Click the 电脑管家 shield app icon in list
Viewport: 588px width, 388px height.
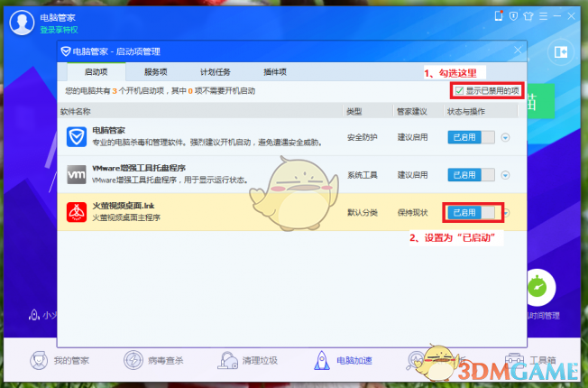pos(77,136)
